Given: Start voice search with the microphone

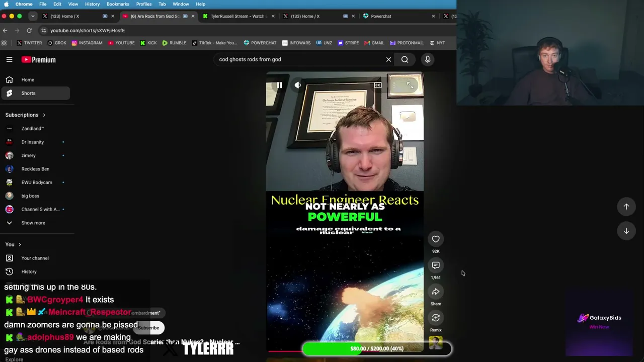Looking at the screenshot, I should [428, 59].
